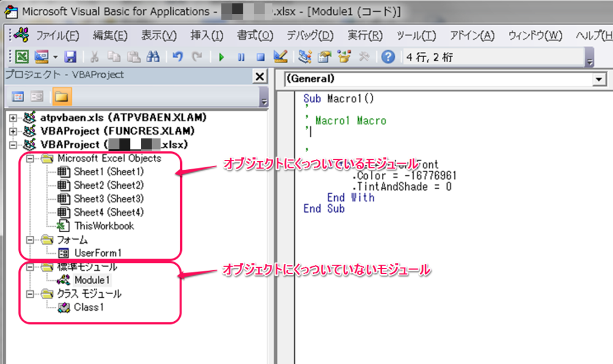This screenshot has width=613, height=364.
Task: Close the Project Explorer pane
Action: [260, 76]
